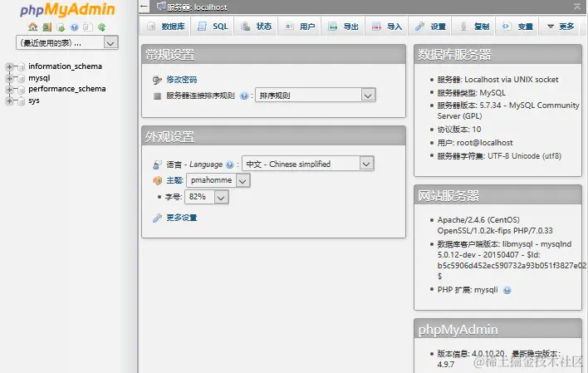The height and width of the screenshot is (373, 588).
Task: Click the 服务器: localhost breadcrumb link
Action: (x=197, y=7)
